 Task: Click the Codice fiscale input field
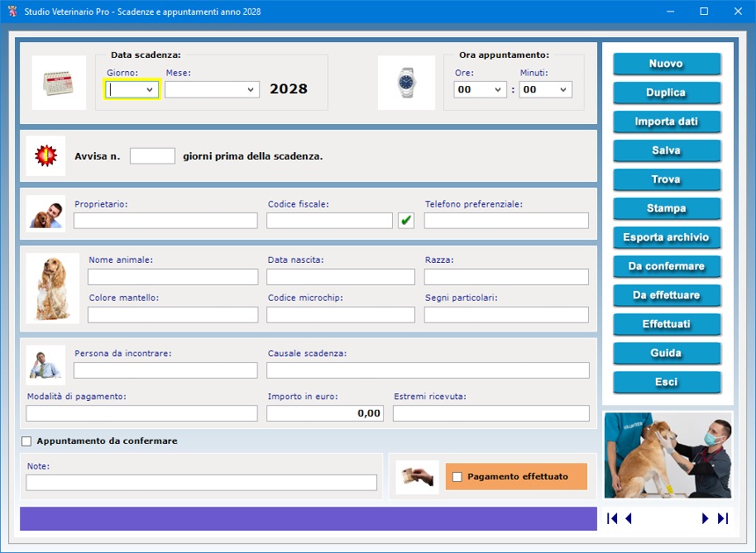point(330,221)
